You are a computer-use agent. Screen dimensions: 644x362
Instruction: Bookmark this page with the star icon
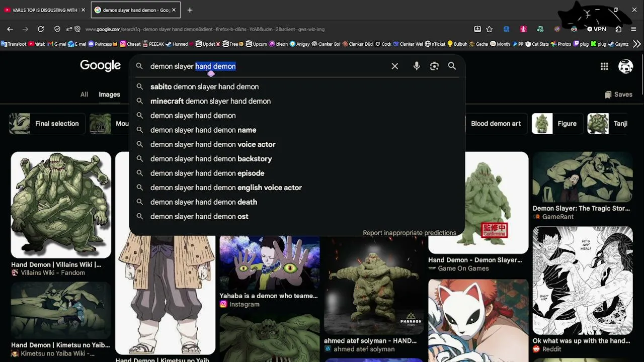[x=489, y=29]
